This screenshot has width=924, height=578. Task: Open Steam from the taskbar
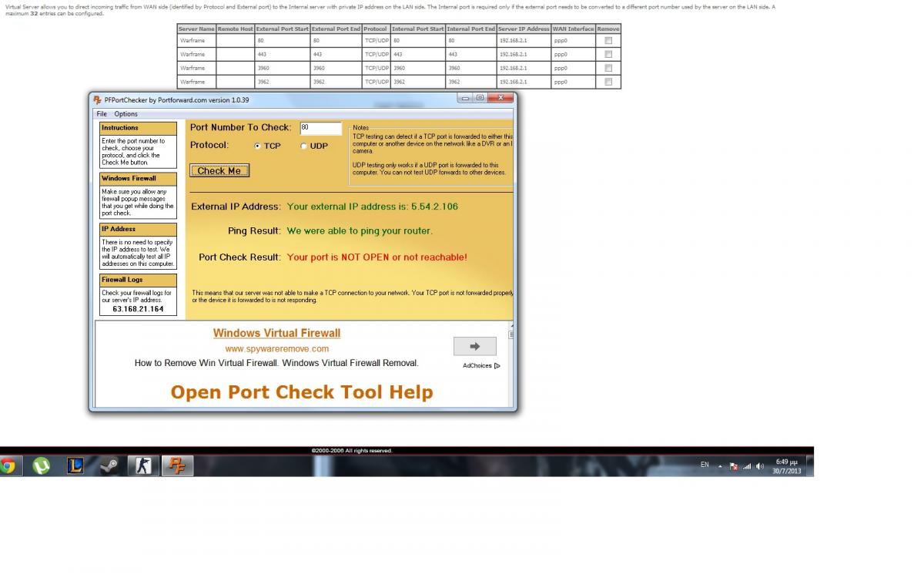109,465
